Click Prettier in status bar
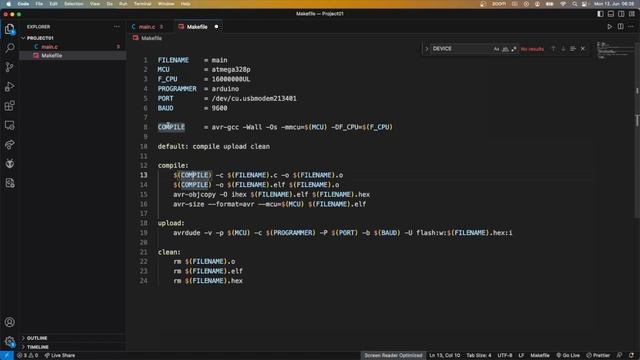 pos(598,356)
